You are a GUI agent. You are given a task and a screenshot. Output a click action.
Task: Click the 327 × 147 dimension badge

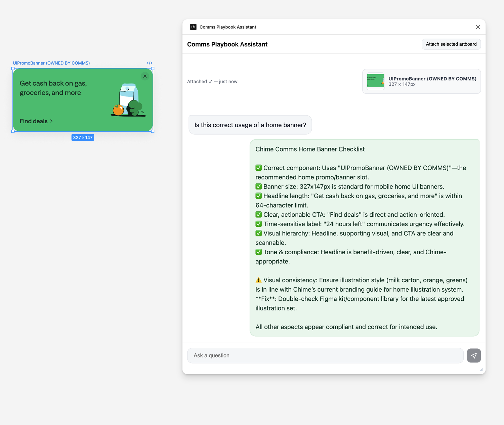point(83,137)
